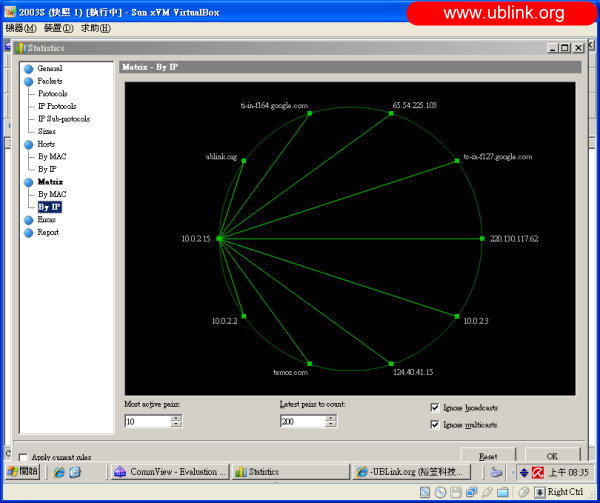Click VirtualBox shared folders status icon

(503, 492)
